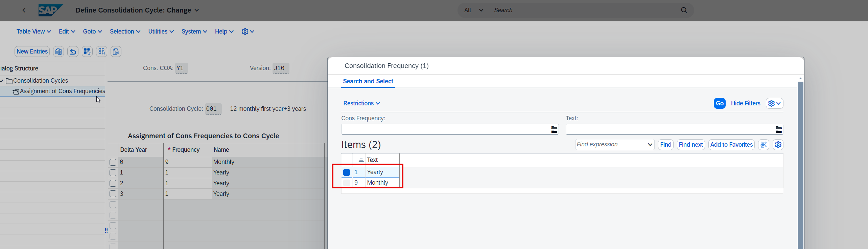Click the Name cell Monthly in the assignment table
The width and height of the screenshot is (868, 249).
click(268, 162)
